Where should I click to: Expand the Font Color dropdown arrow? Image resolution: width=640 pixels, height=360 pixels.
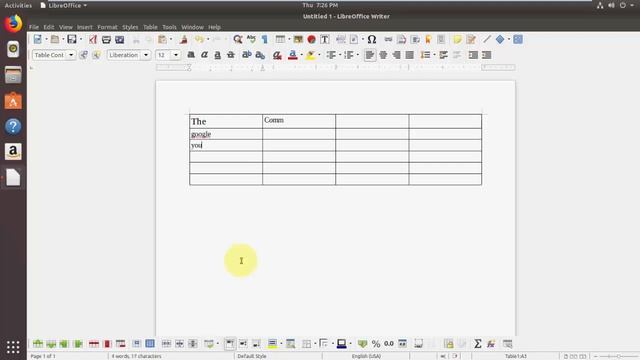pyautogui.click(x=302, y=55)
